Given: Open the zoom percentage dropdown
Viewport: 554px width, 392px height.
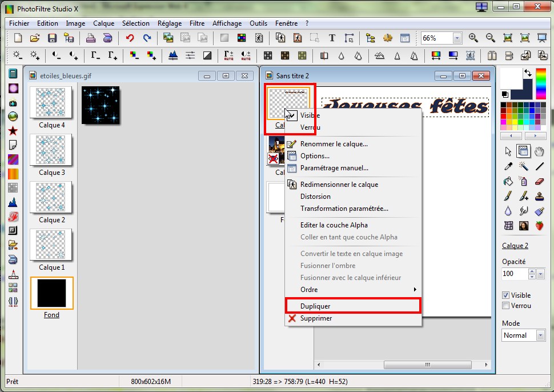Looking at the screenshot, I should [x=457, y=38].
